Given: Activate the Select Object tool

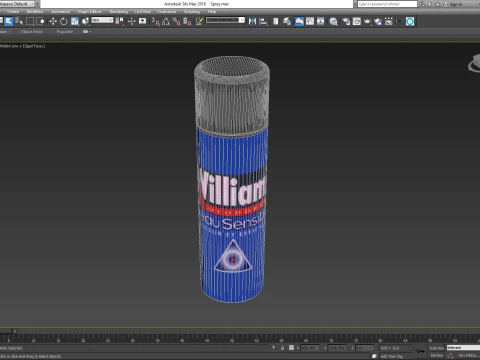Looking at the screenshot, I should click(9, 22).
